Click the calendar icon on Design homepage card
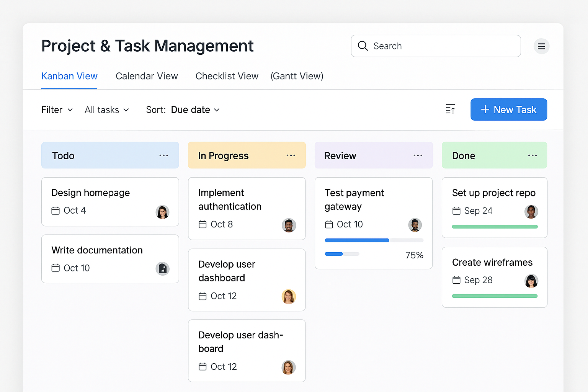This screenshot has width=588, height=392. (56, 210)
